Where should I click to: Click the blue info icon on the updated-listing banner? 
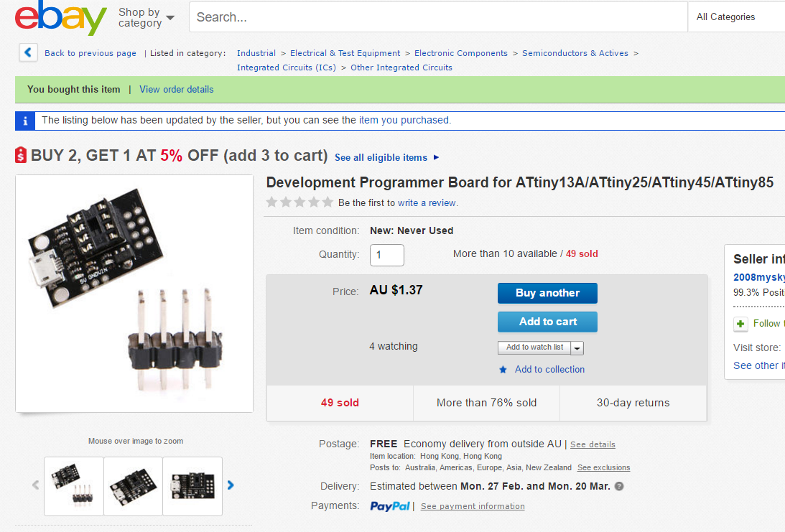25,121
